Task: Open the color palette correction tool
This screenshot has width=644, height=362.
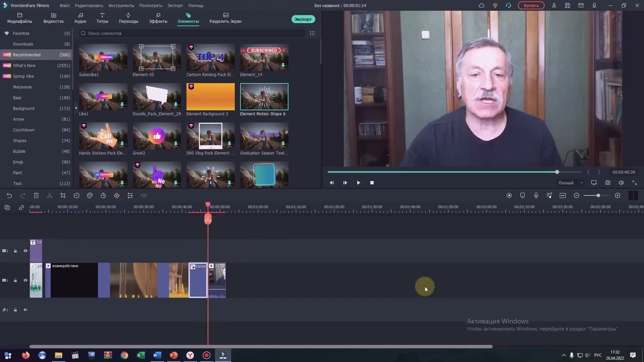Action: [x=90, y=196]
